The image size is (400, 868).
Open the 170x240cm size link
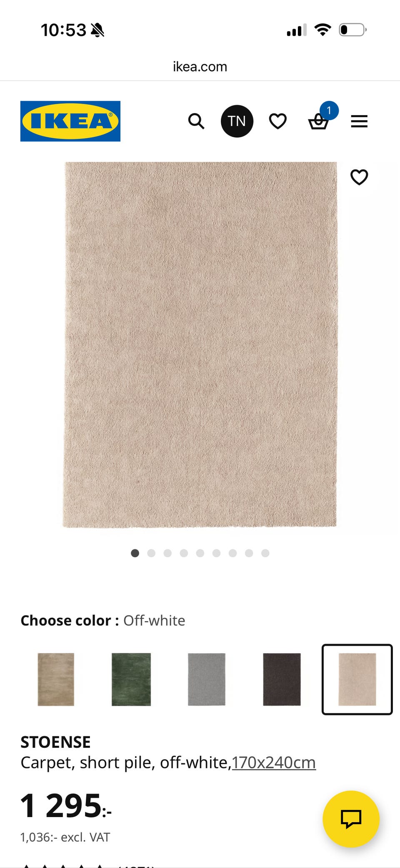point(274,762)
